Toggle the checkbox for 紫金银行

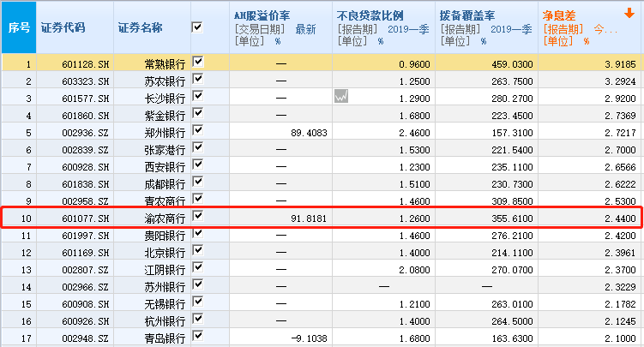point(198,113)
